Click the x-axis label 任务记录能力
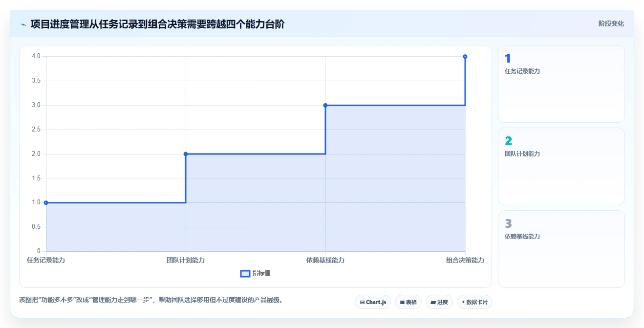The height and width of the screenshot is (328, 644). [46, 260]
